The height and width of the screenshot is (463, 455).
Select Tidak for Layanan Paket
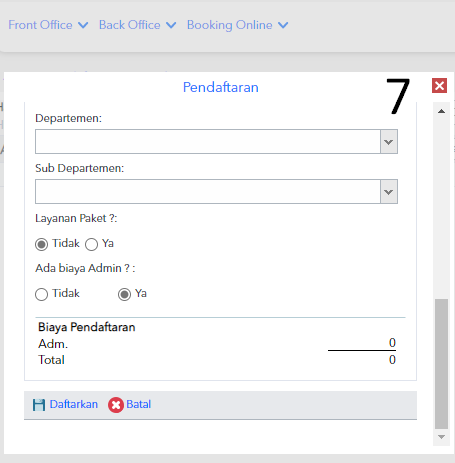tap(41, 244)
